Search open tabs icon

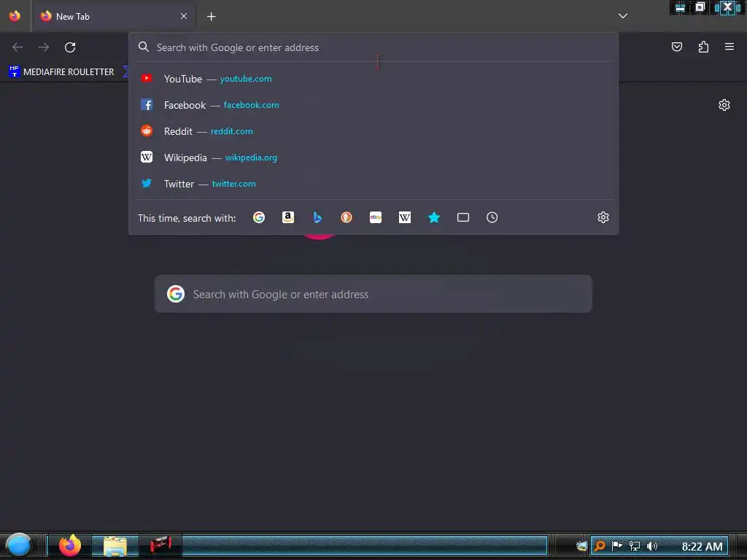tap(463, 217)
